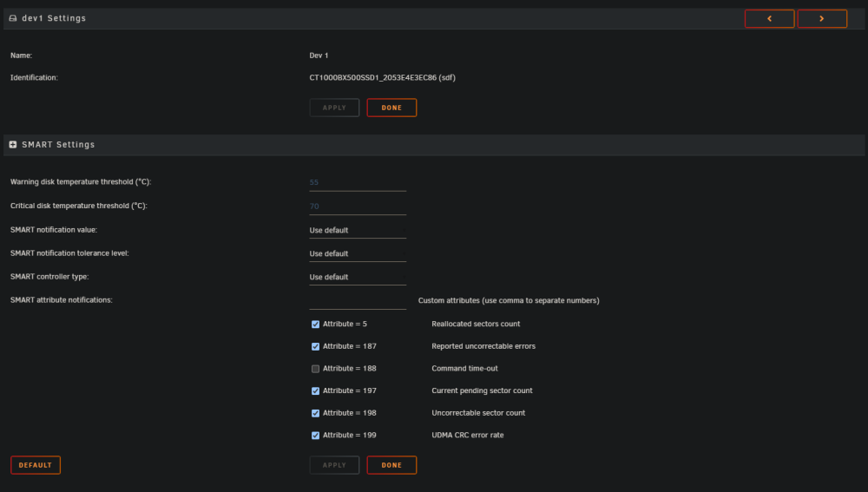868x492 pixels.
Task: Click the plus icon beside SMART Settings
Action: pos(13,144)
